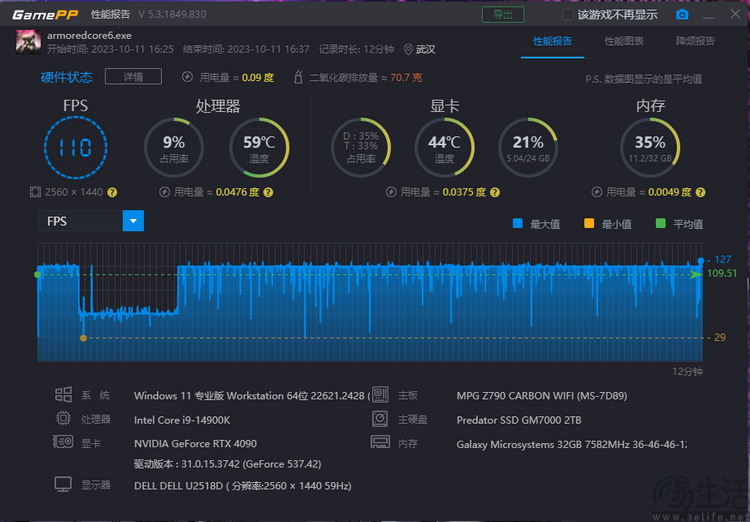Click MPG Z790 CARBON WIFI text
The width and height of the screenshot is (750, 522).
541,396
